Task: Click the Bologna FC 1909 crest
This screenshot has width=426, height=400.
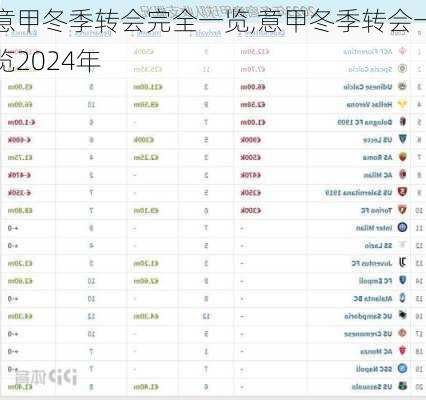Action: pyautogui.click(x=403, y=122)
